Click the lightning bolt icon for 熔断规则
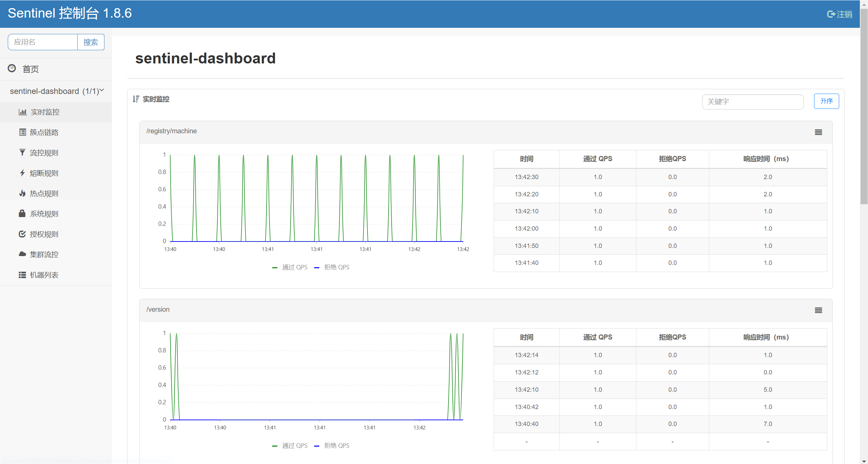The width and height of the screenshot is (868, 464). [x=22, y=173]
